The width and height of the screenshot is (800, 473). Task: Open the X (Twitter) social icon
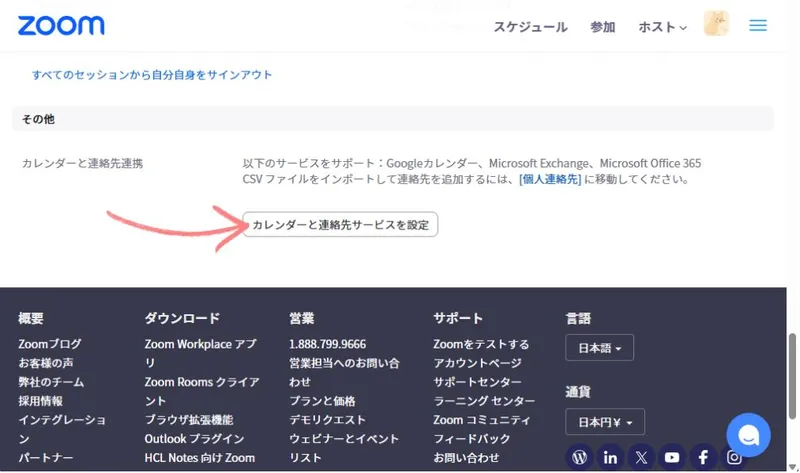click(641, 457)
